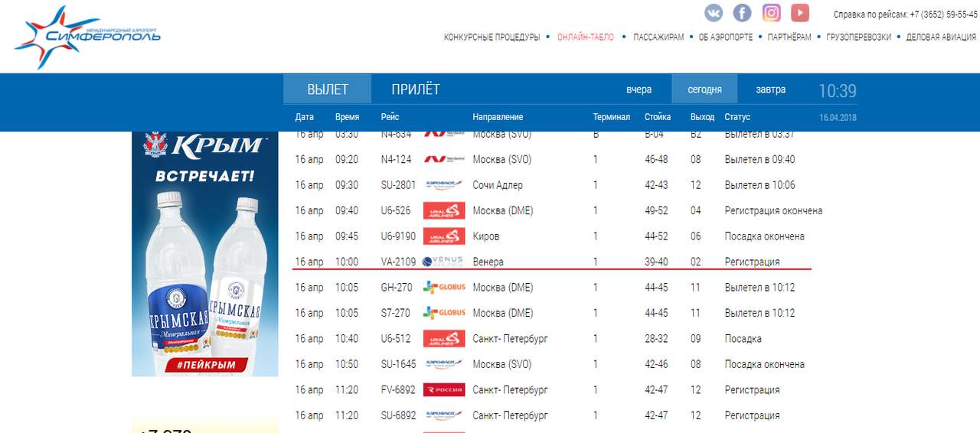Click Globus logo for flight GH-270

[x=444, y=288]
